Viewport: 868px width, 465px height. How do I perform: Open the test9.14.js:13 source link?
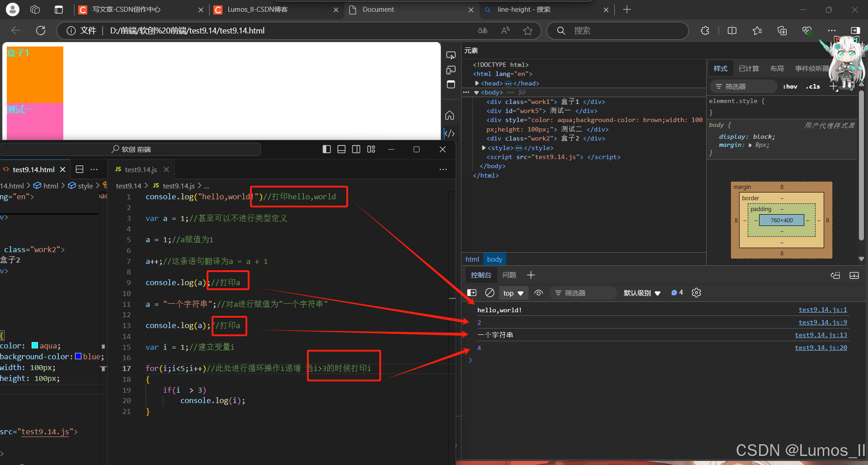point(821,335)
